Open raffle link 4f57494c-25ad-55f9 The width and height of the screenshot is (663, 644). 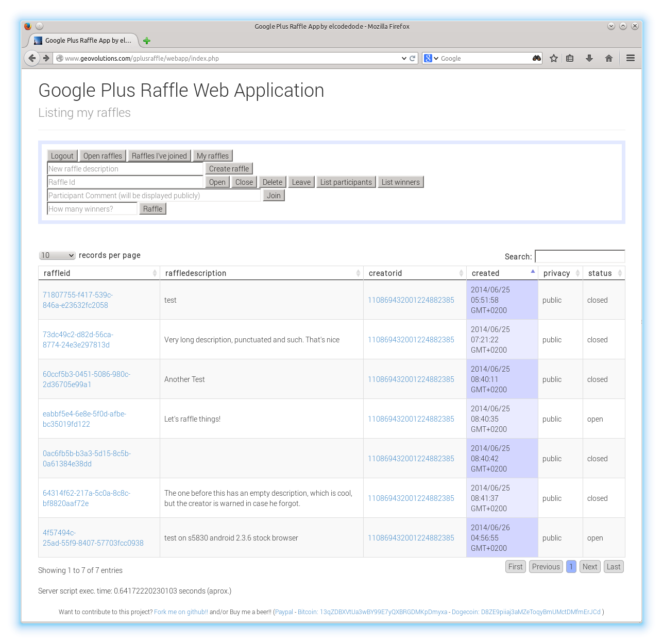pyautogui.click(x=93, y=537)
